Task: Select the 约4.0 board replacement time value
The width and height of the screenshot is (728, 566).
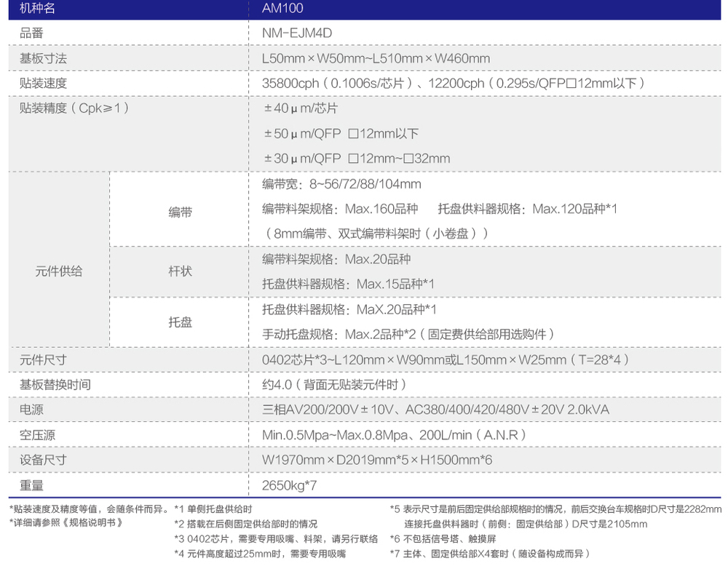Action: click(x=333, y=385)
